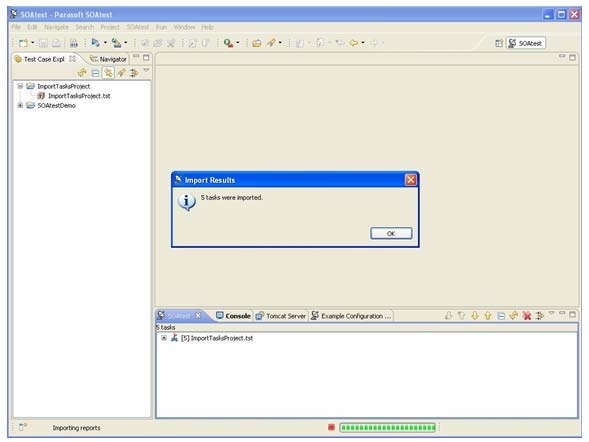The width and height of the screenshot is (589, 442).
Task: Open the Project menu
Action: (110, 27)
